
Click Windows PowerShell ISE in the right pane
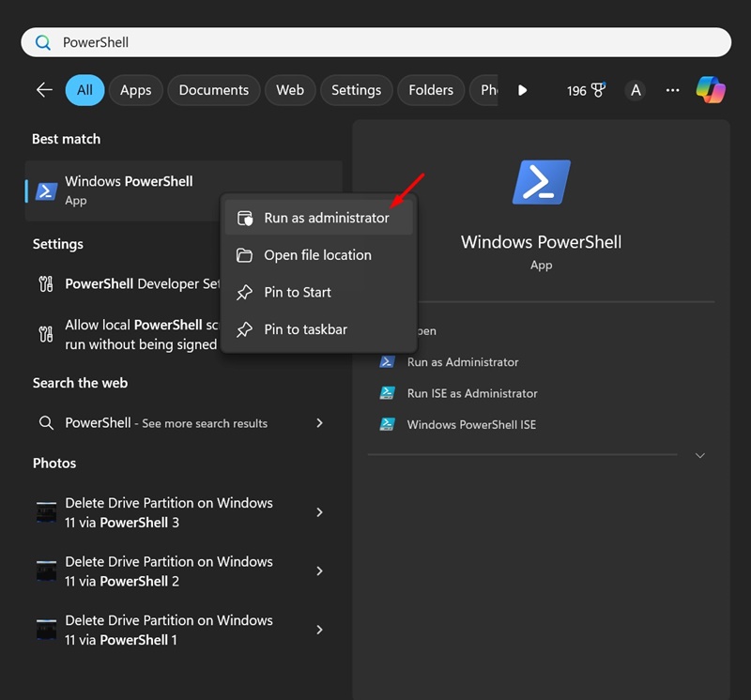470,424
